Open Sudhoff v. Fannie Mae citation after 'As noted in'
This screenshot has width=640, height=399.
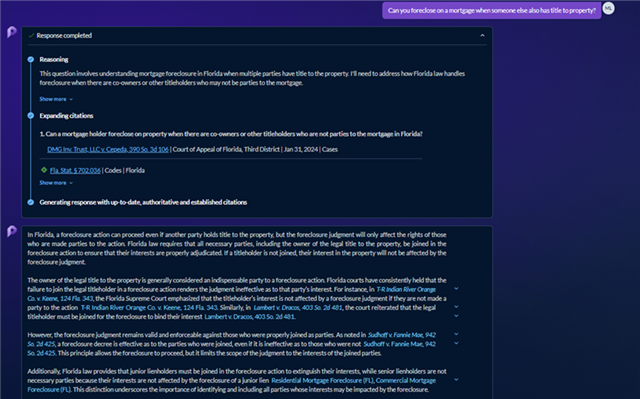click(402, 335)
